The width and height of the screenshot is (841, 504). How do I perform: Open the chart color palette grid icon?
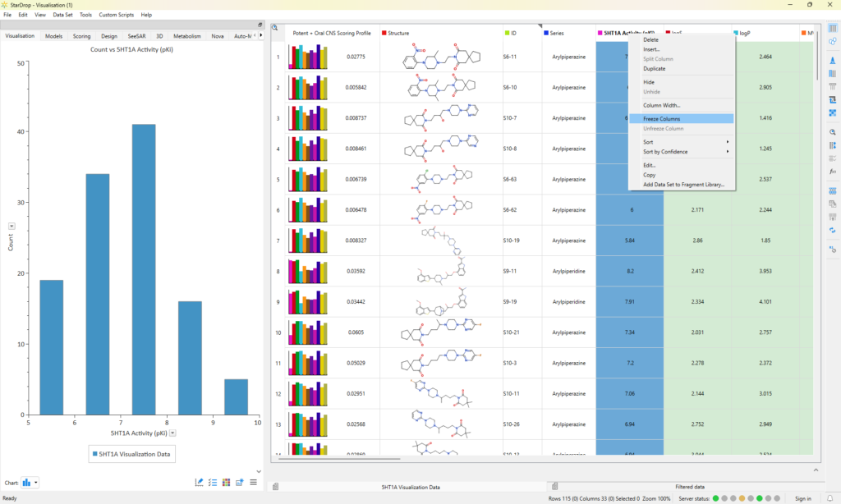pos(226,482)
